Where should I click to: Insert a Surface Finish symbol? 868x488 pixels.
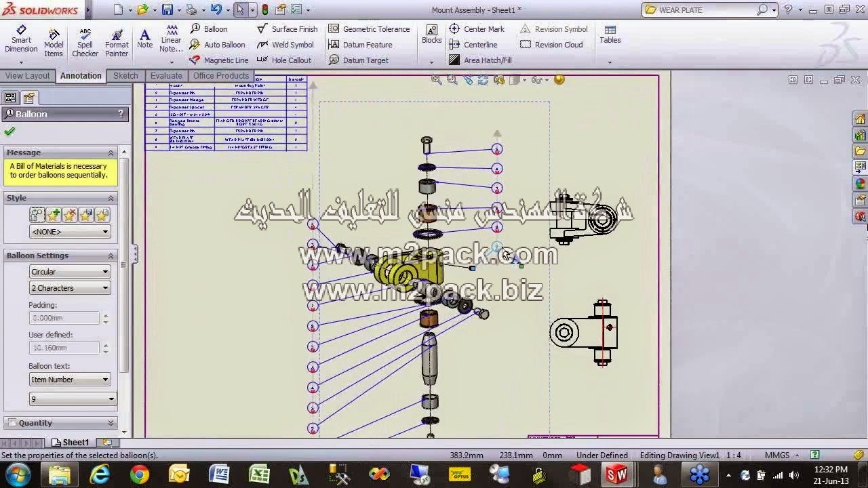tap(288, 29)
